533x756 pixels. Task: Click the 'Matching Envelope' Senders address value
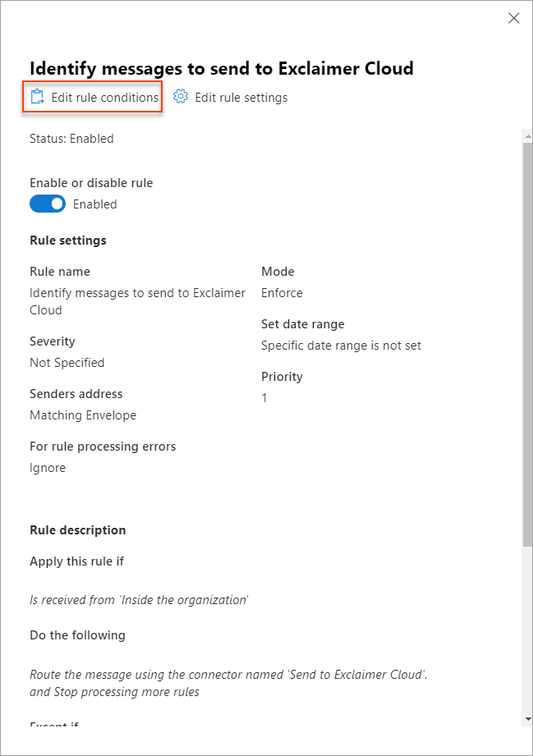tap(83, 415)
